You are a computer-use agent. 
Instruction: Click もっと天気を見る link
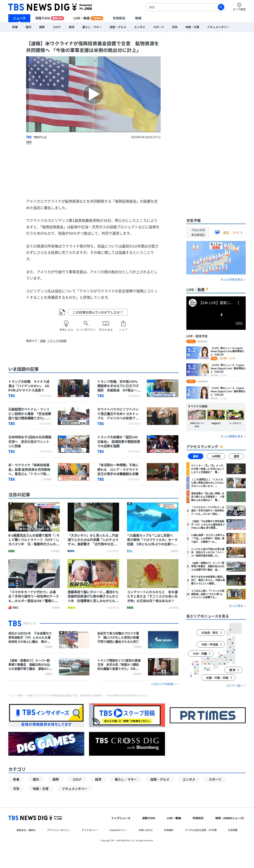pos(233,279)
